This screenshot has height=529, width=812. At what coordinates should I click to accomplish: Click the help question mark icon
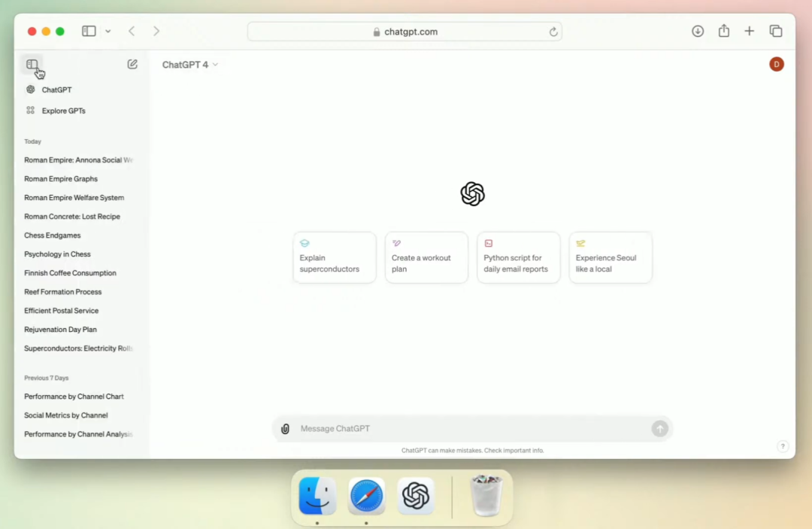click(783, 445)
